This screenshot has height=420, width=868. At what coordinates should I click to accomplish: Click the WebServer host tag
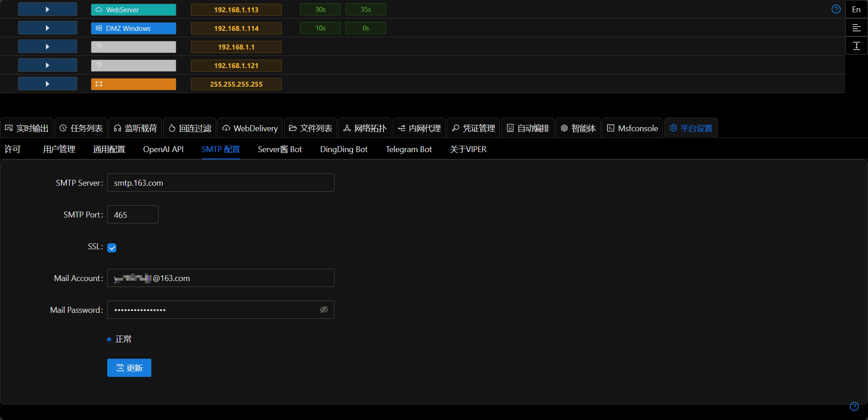pyautogui.click(x=133, y=10)
